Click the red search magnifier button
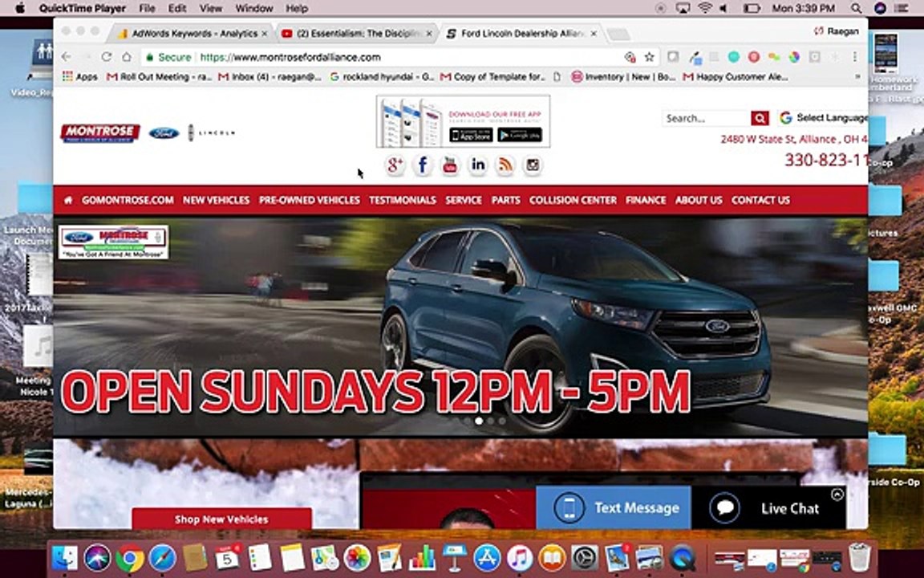 point(760,119)
